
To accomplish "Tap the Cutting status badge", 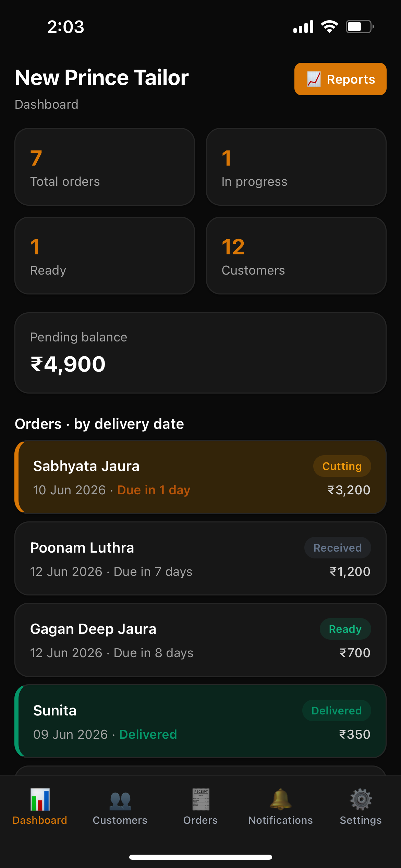I will point(342,466).
